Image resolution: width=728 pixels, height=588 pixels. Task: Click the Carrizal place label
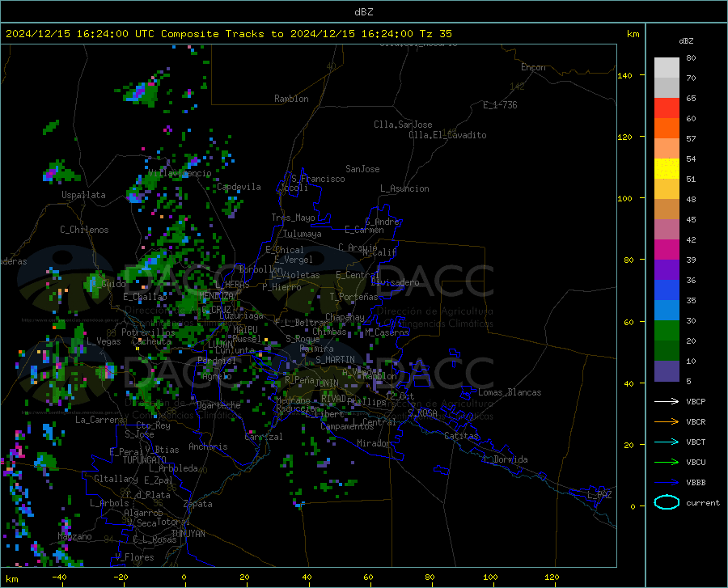pyautogui.click(x=263, y=437)
